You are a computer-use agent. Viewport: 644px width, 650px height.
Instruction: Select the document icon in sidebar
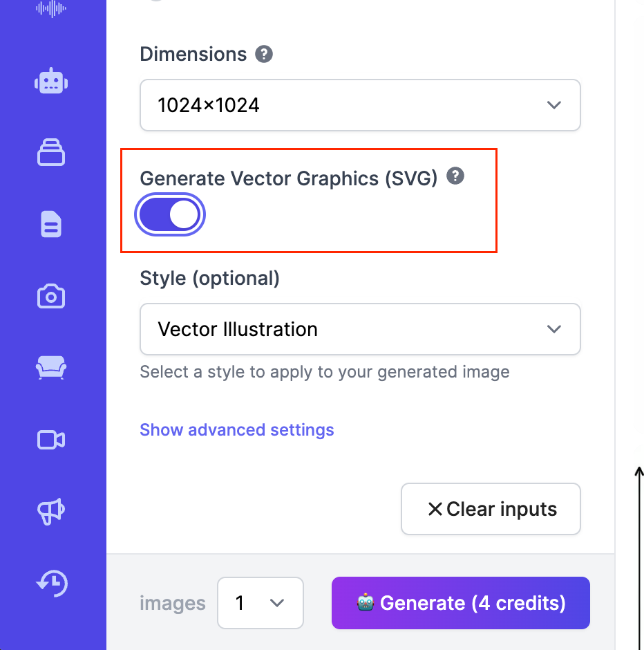pyautogui.click(x=50, y=225)
